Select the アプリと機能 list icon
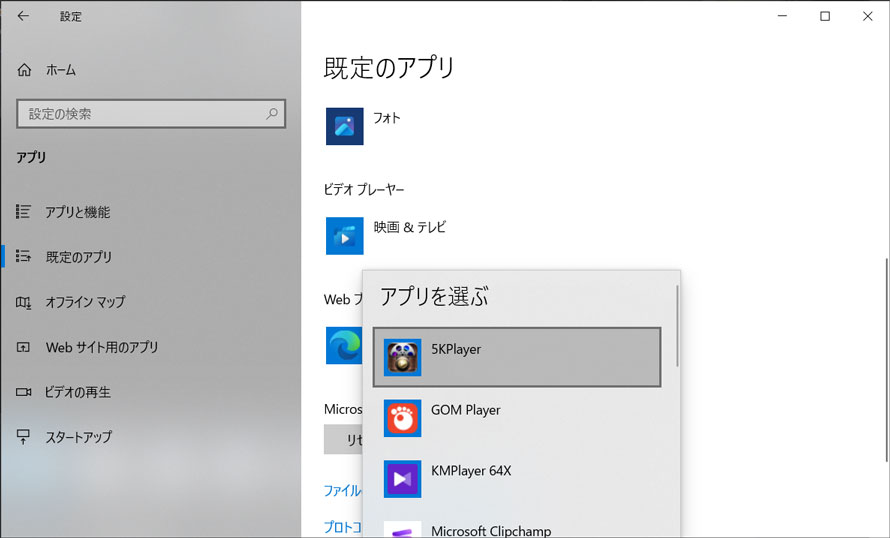Viewport: 890px width, 538px height. tap(23, 212)
